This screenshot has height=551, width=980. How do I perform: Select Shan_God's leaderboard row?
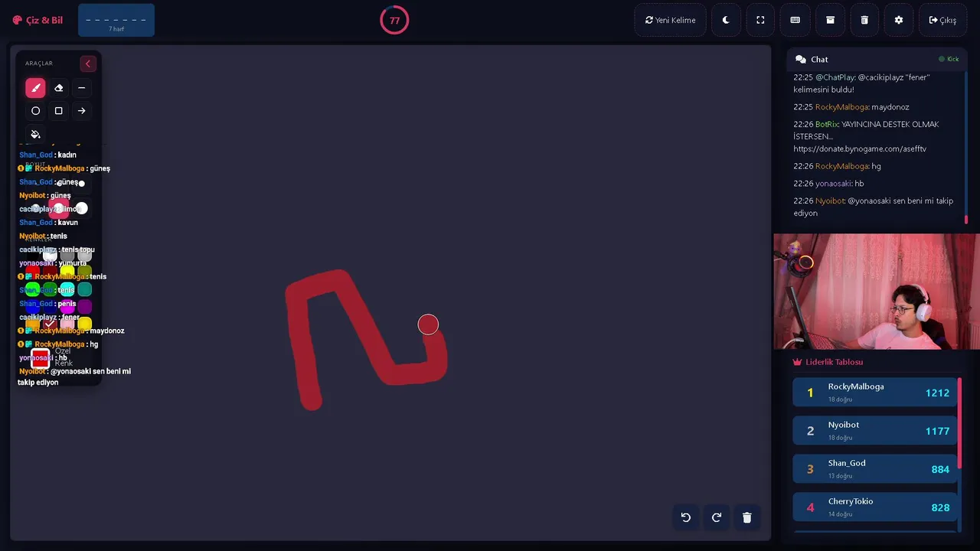pyautogui.click(x=875, y=469)
